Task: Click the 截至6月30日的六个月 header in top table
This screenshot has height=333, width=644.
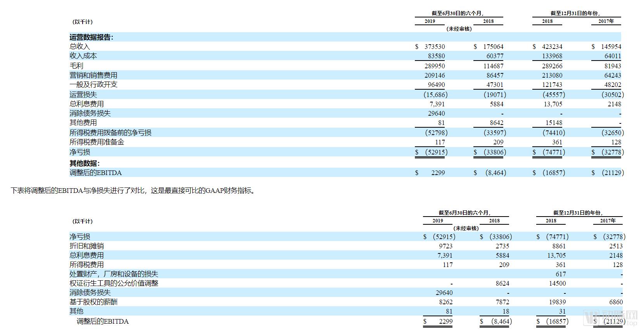Action: point(458,13)
